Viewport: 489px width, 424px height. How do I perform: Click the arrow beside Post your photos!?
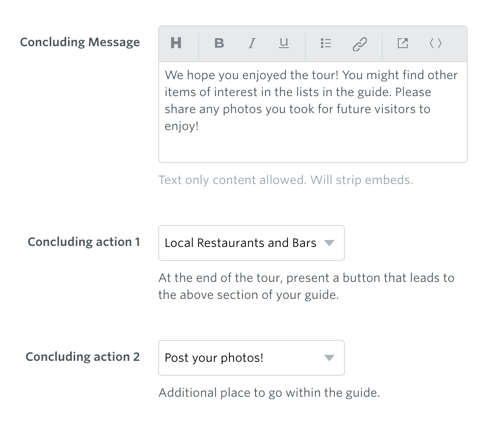click(329, 358)
